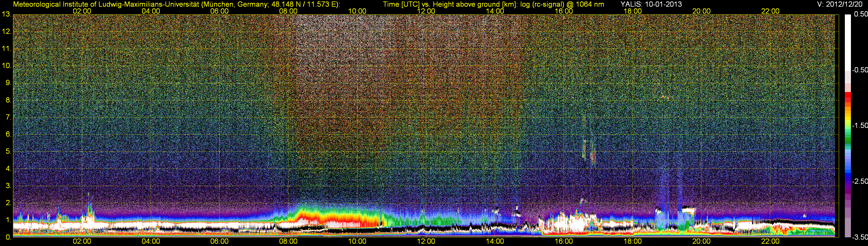Click the 08:00 label on the bottom time axis

pos(288,241)
